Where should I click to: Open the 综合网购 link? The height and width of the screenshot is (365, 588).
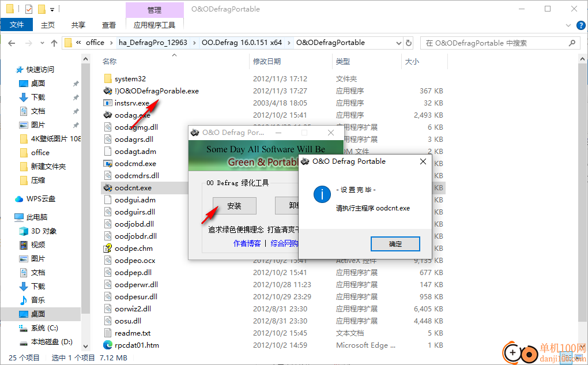tap(284, 243)
